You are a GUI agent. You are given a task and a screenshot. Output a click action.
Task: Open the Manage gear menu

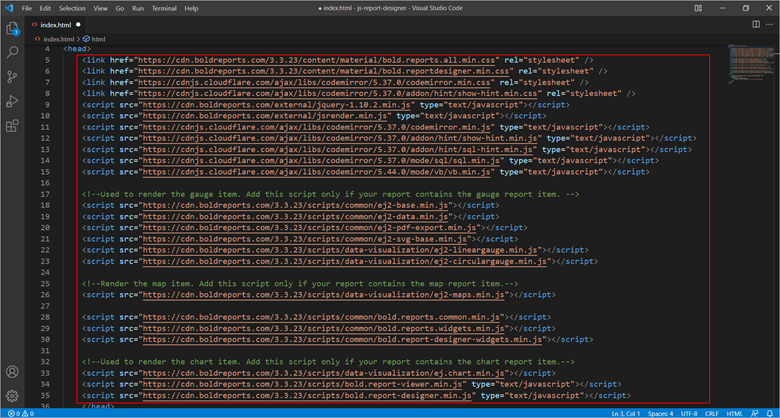pos(12,396)
